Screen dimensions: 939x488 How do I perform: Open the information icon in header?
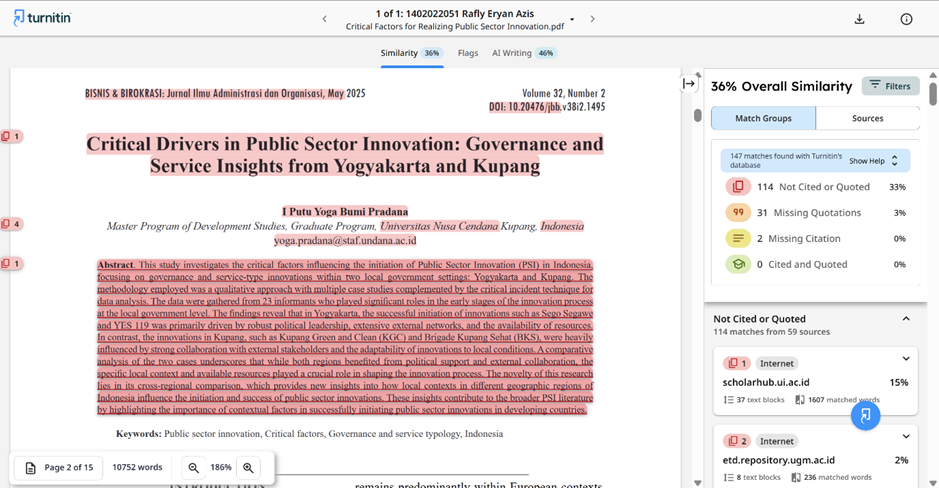point(906,19)
